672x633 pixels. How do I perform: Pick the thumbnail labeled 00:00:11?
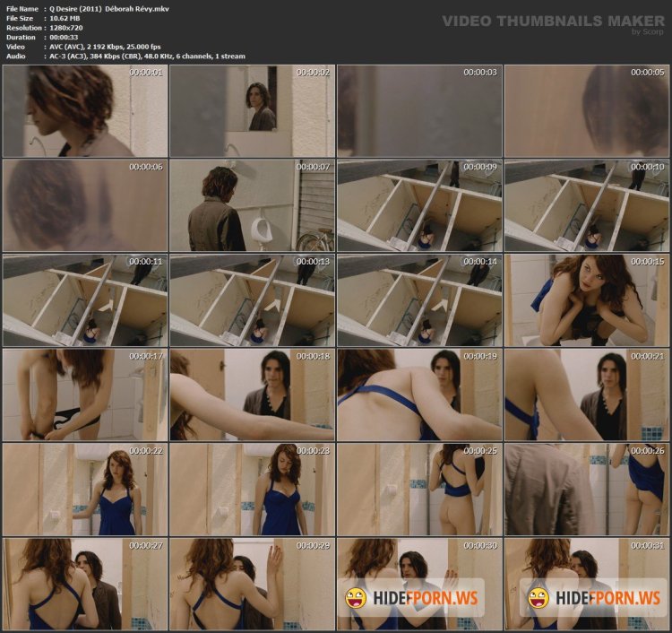pos(85,300)
